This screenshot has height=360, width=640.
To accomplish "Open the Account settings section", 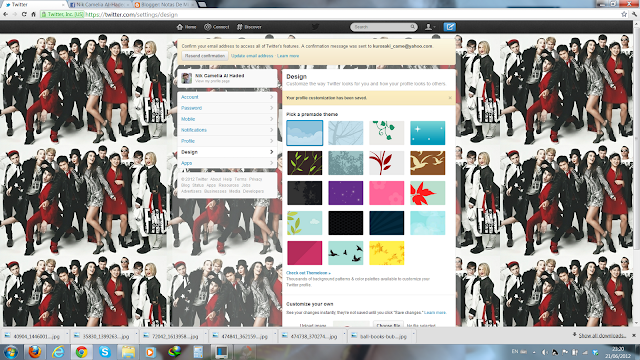I will click(x=227, y=97).
